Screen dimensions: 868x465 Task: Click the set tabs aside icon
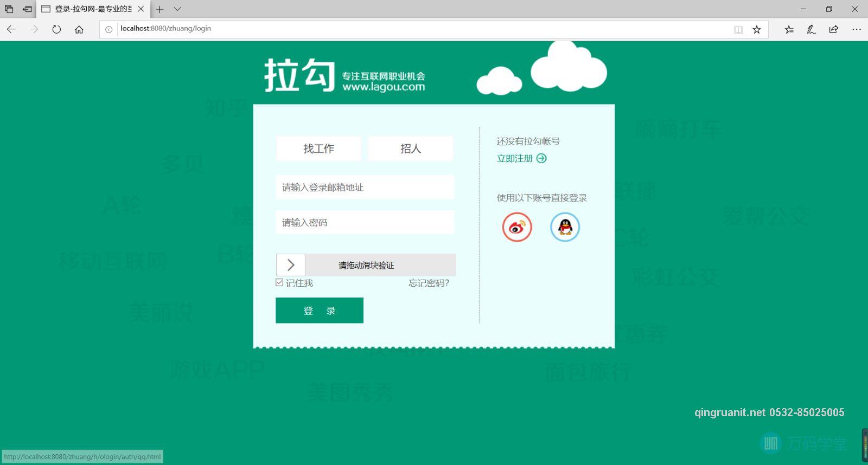[27, 9]
